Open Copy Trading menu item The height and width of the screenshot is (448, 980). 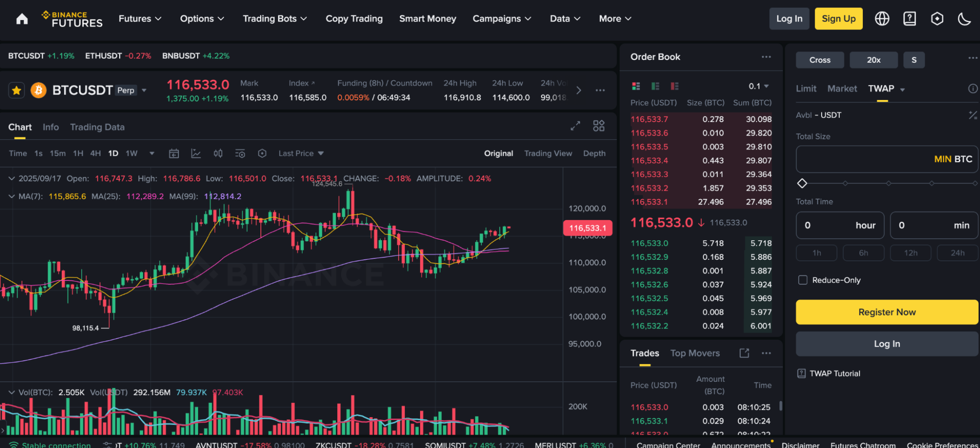tap(354, 19)
